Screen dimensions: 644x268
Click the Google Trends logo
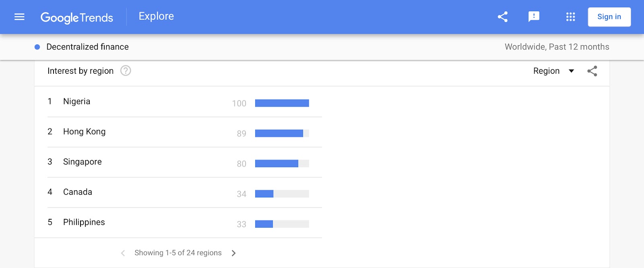click(x=77, y=17)
